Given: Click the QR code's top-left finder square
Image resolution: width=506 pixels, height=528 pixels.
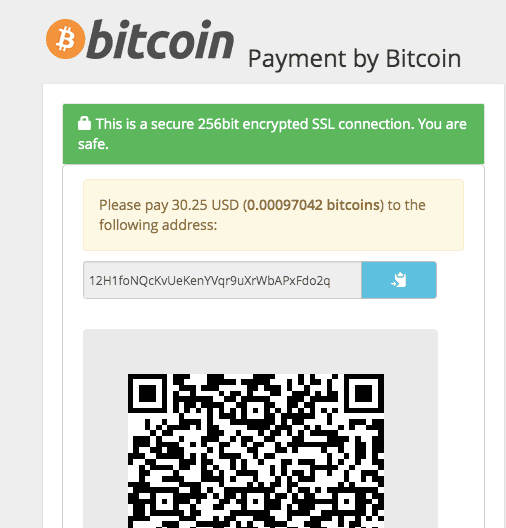Looking at the screenshot, I should tap(147, 393).
